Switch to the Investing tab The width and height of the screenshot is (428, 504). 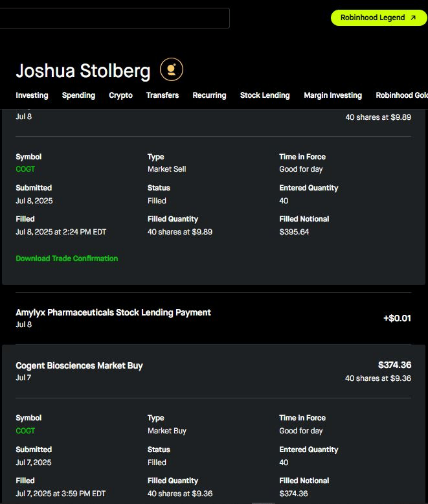(x=32, y=95)
